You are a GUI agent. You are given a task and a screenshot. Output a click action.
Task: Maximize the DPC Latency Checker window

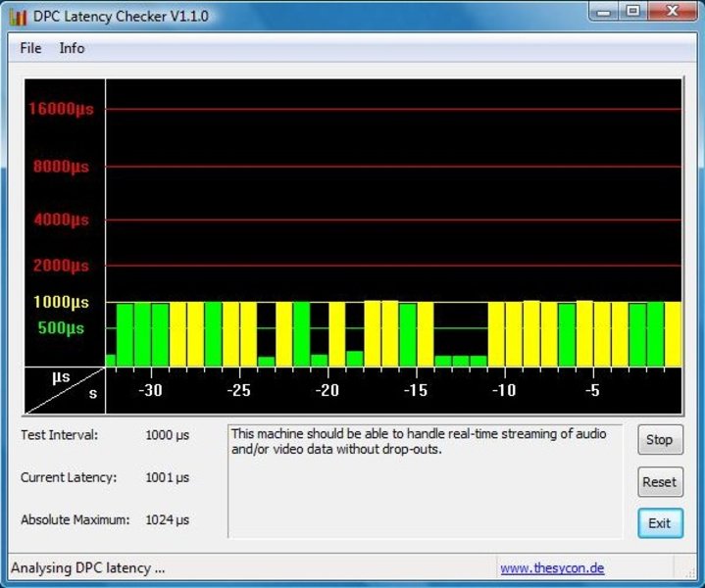[x=633, y=11]
